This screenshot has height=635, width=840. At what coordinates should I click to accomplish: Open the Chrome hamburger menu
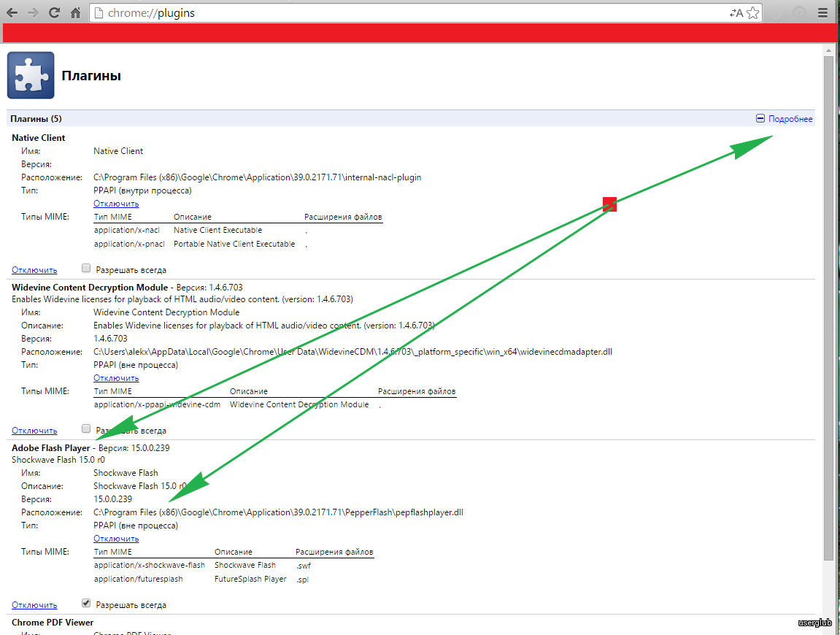tap(823, 13)
